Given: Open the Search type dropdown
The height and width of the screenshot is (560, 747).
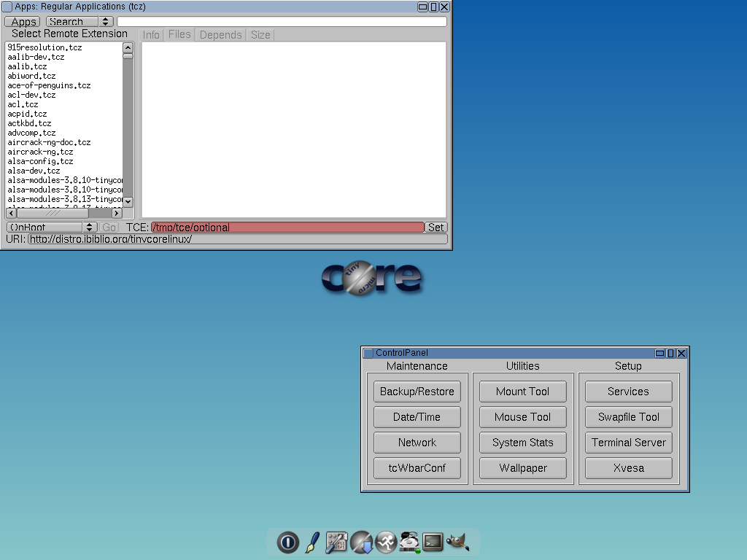Looking at the screenshot, I should 80,21.
